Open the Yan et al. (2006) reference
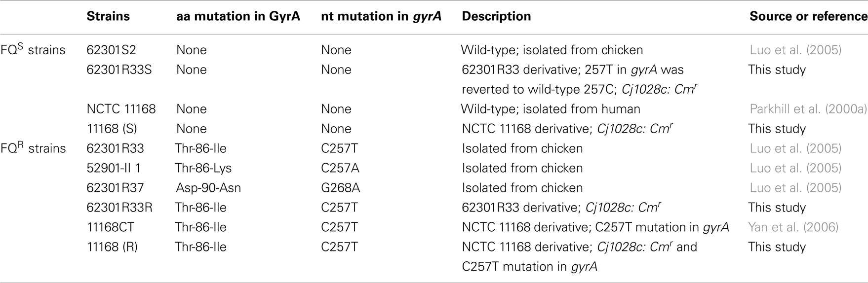Screen dimensions: 868x283 tap(793, 227)
